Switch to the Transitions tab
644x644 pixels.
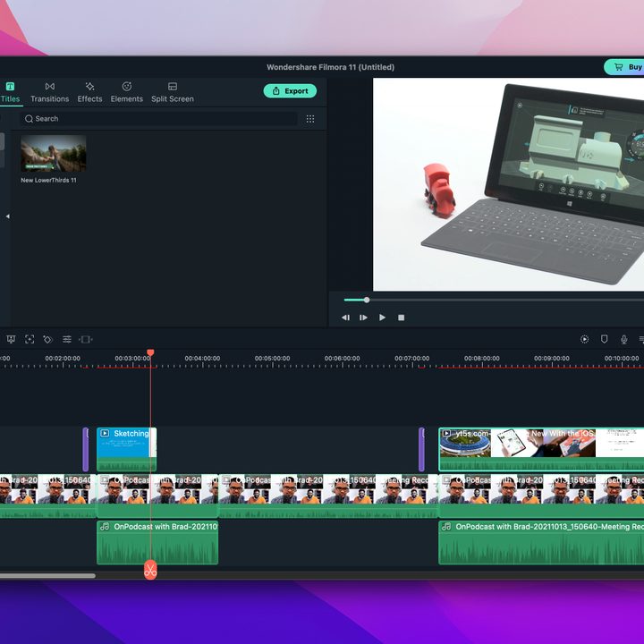coord(50,92)
